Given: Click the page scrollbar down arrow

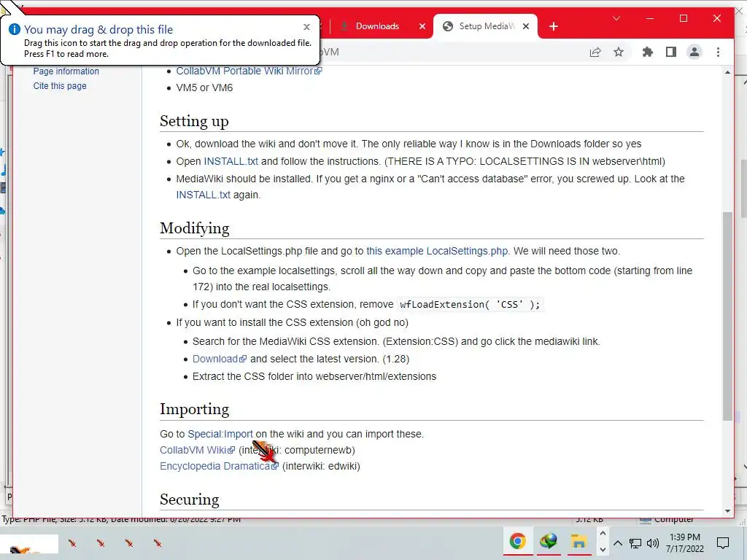Looking at the screenshot, I should (x=727, y=511).
